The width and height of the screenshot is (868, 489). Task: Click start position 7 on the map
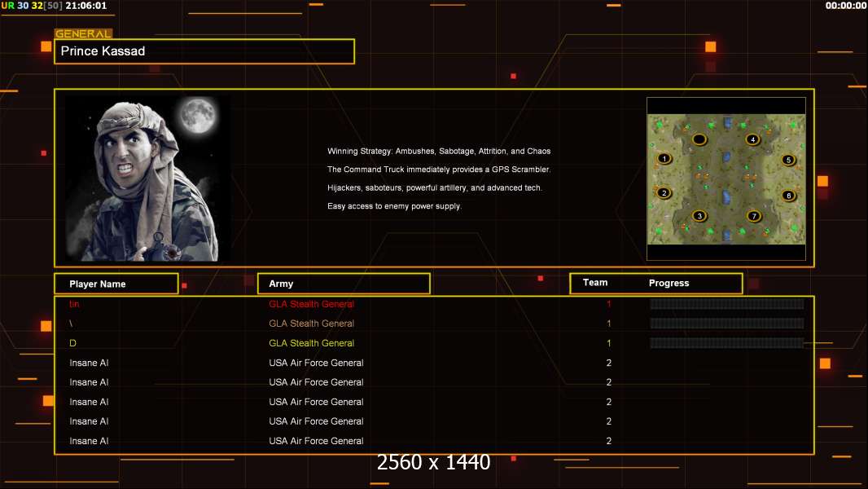[x=753, y=216]
